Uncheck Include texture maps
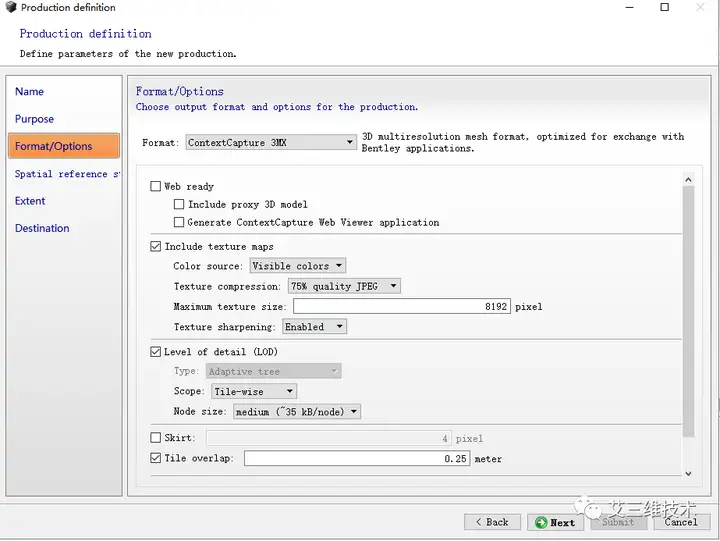720x541 pixels. pyautogui.click(x=156, y=247)
